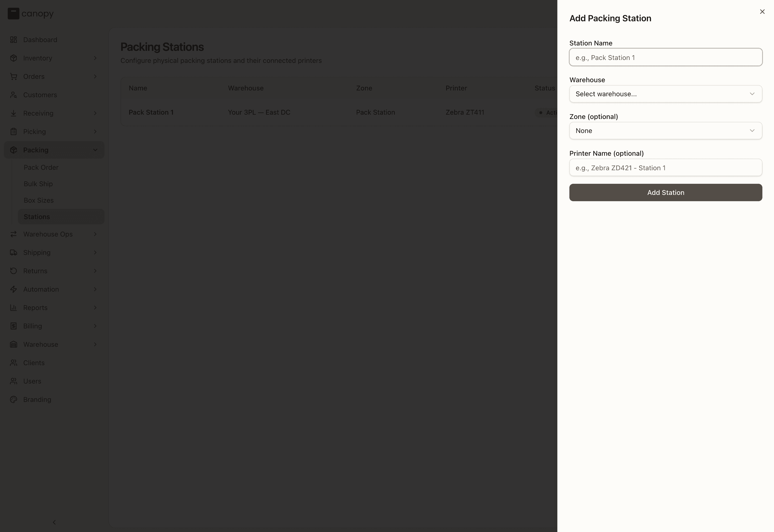Image resolution: width=774 pixels, height=532 pixels.
Task: Expand the Warehouse Ops menu chevron
Action: click(95, 234)
